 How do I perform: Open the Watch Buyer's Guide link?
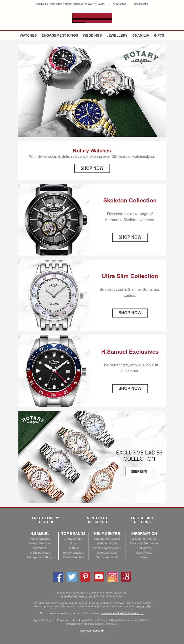click(107, 548)
